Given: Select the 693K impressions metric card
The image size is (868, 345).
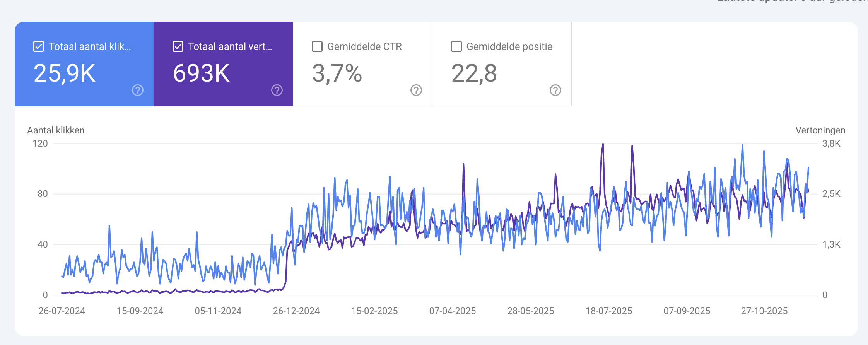Looking at the screenshot, I should [224, 64].
